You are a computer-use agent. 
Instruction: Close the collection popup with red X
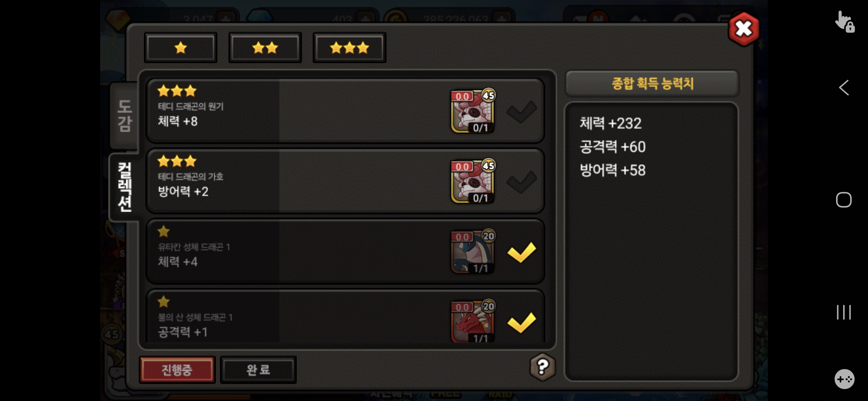tap(744, 29)
